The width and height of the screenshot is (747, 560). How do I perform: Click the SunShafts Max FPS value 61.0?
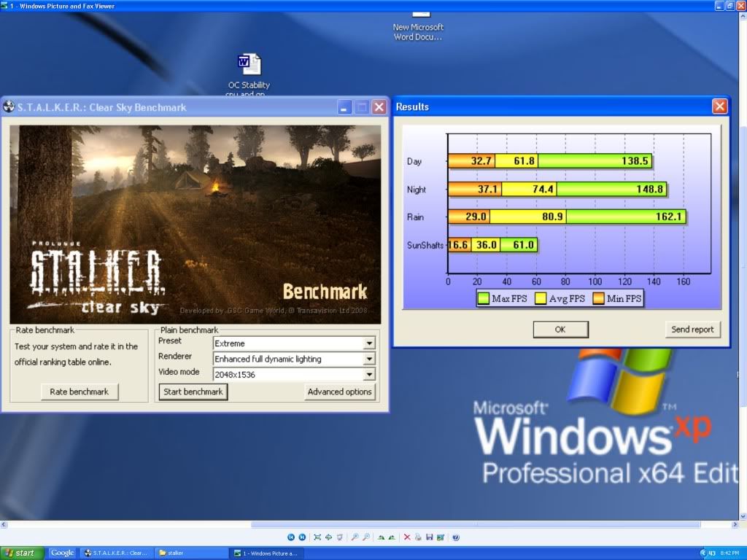click(x=523, y=245)
